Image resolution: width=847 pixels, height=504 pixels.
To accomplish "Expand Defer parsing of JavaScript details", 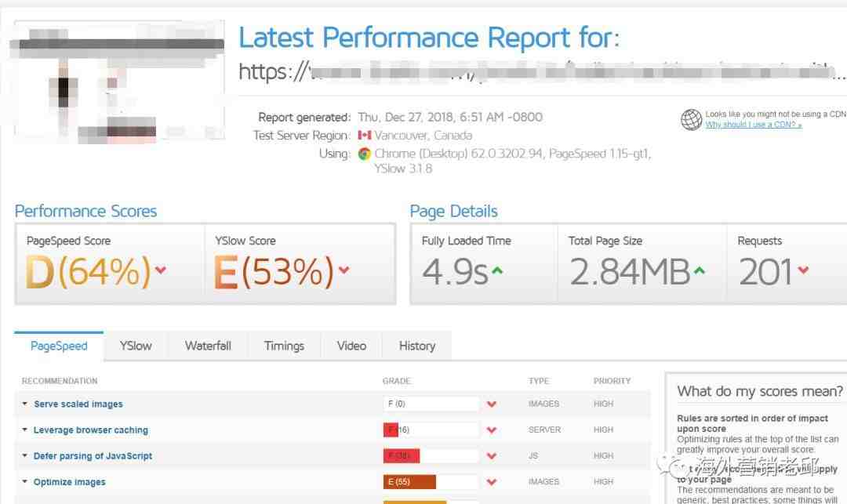I will pos(93,456).
